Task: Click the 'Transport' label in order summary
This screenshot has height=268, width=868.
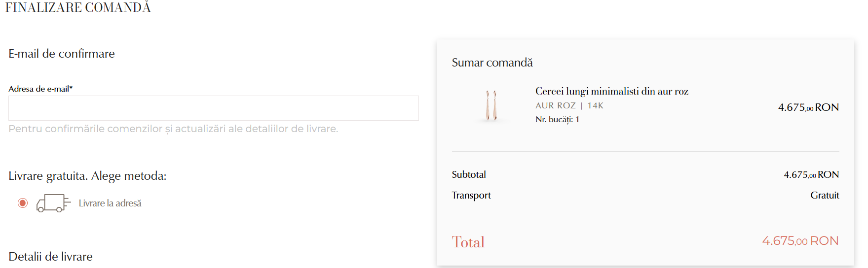Action: coord(471,195)
